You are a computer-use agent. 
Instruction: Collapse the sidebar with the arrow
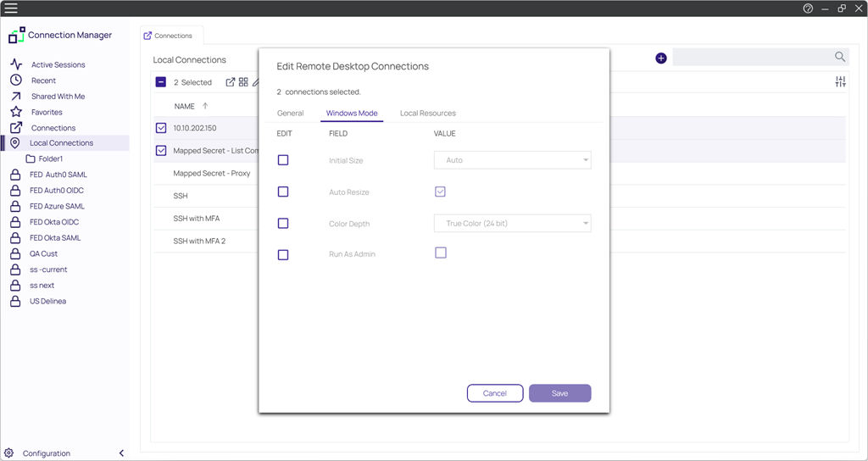121,453
